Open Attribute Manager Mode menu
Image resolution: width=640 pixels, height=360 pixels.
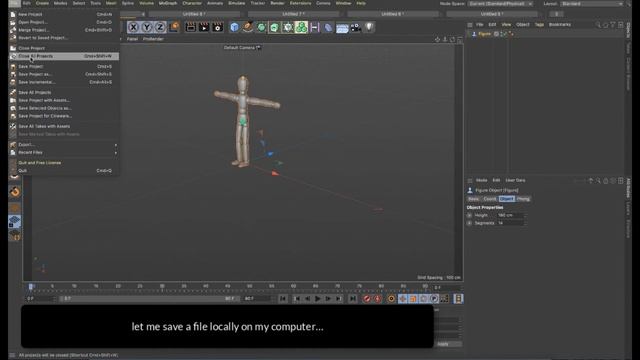pyautogui.click(x=481, y=180)
